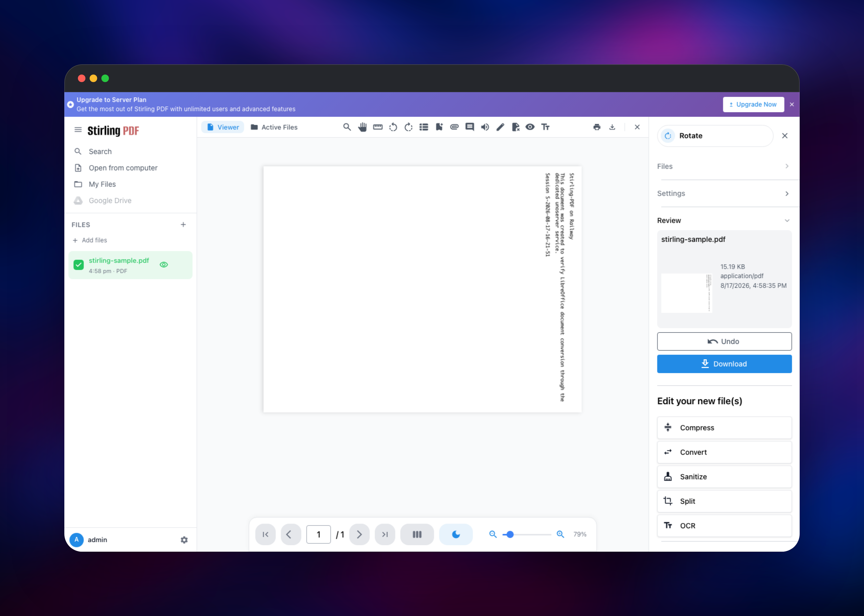Click the eye preview icon in toolbar
The height and width of the screenshot is (616, 864).
coord(530,127)
